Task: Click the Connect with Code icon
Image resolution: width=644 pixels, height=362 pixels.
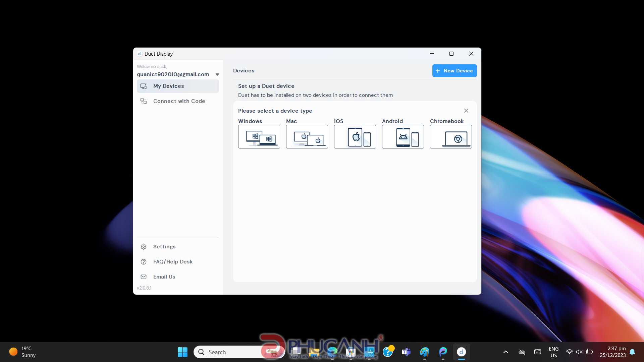Action: [144, 101]
